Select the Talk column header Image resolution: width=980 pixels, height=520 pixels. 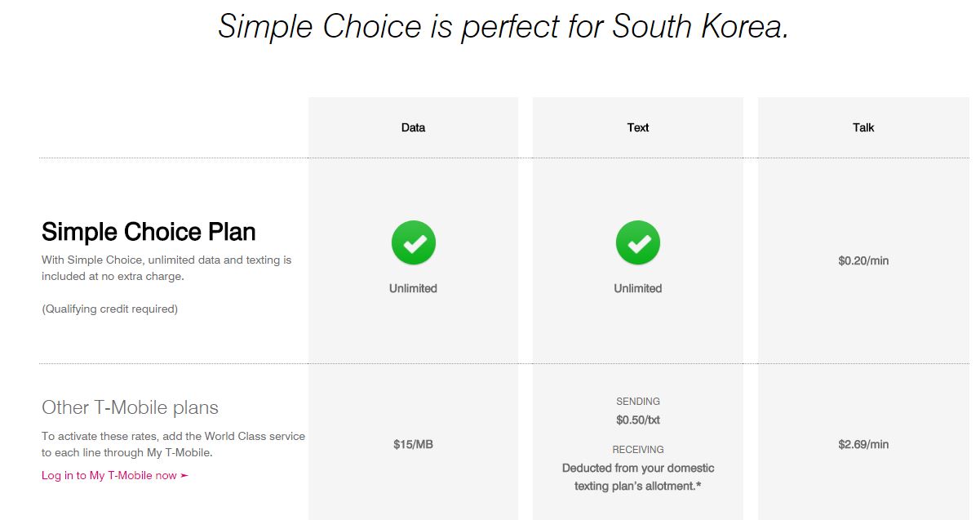863,127
